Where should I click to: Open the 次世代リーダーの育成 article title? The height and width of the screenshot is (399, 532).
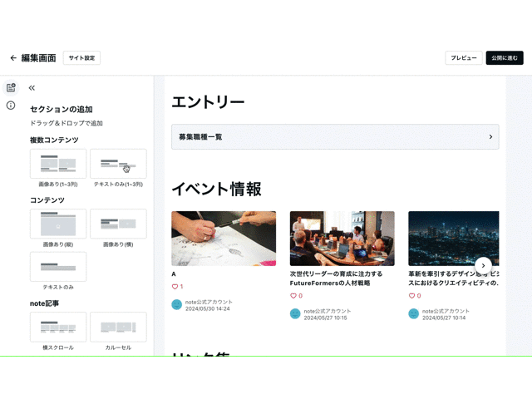coord(336,278)
